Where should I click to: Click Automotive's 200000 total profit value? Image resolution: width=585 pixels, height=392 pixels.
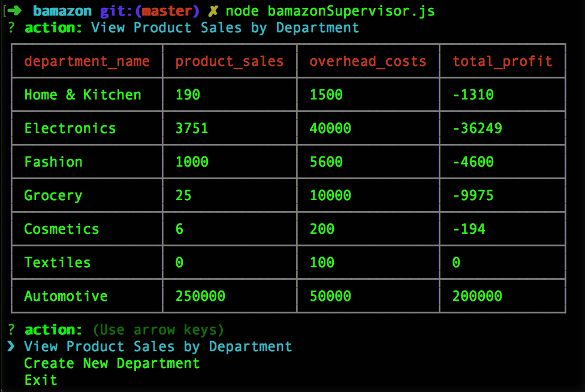(477, 296)
